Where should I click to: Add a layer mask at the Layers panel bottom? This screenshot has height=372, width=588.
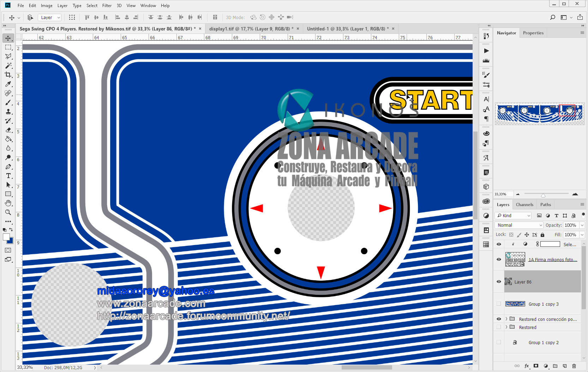(x=536, y=366)
